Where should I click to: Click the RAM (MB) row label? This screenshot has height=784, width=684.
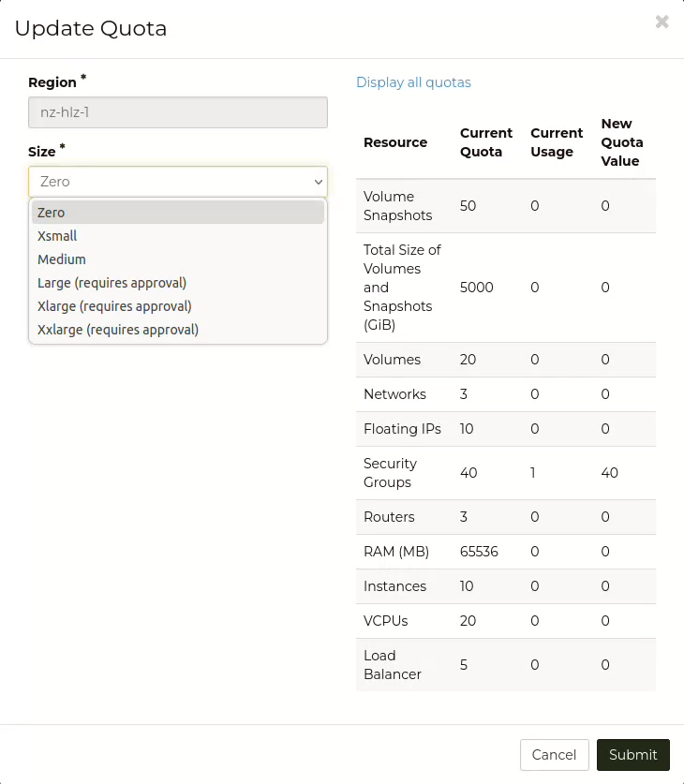pos(395,552)
